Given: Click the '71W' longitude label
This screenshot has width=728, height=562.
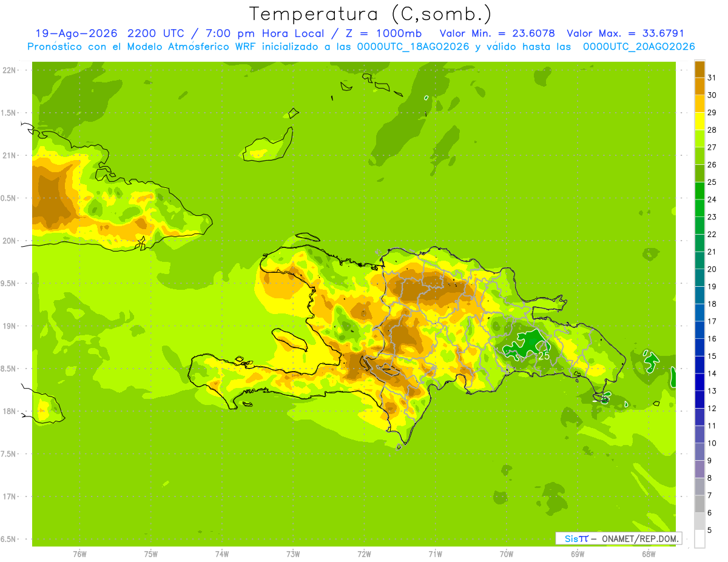Looking at the screenshot, I should (x=435, y=554).
